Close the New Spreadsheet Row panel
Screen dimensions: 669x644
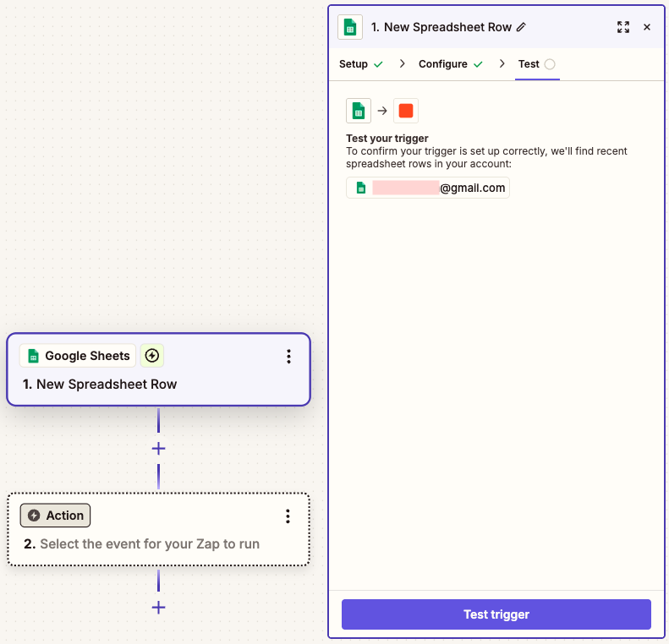click(x=647, y=27)
